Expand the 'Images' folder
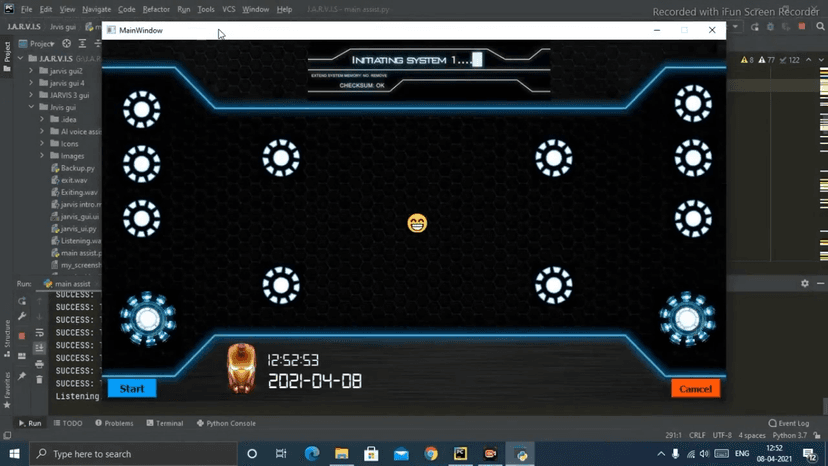The height and width of the screenshot is (466, 828). 42,155
